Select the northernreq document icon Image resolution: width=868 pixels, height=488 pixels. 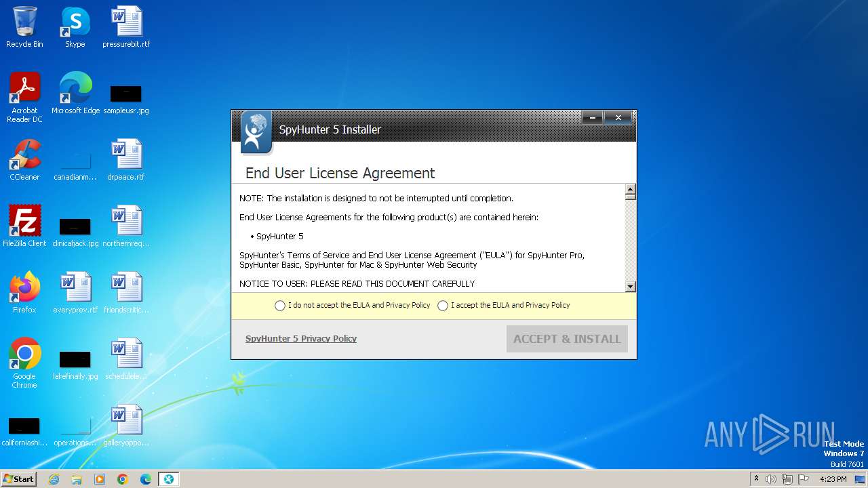coord(126,226)
